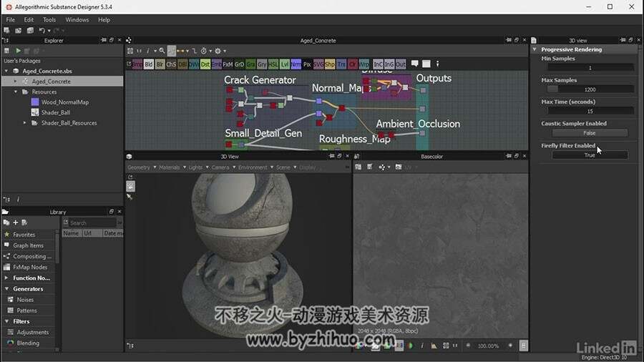Image resolution: width=644 pixels, height=362 pixels.
Task: Collapse Generators category in Library
Action: tap(6, 289)
